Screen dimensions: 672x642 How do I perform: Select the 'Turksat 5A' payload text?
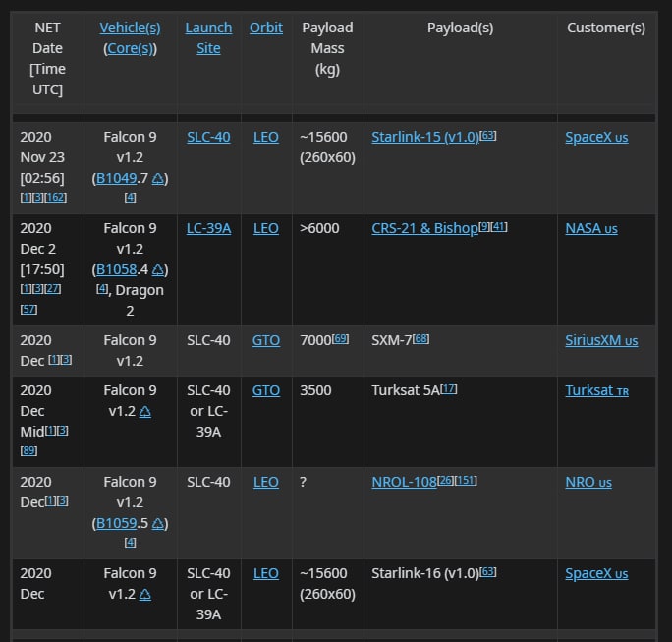406,390
